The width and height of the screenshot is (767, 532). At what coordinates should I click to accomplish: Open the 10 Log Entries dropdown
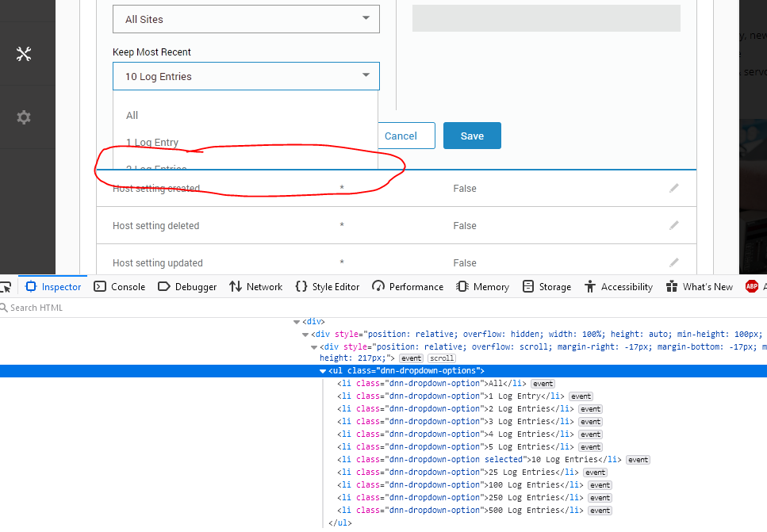[246, 77]
